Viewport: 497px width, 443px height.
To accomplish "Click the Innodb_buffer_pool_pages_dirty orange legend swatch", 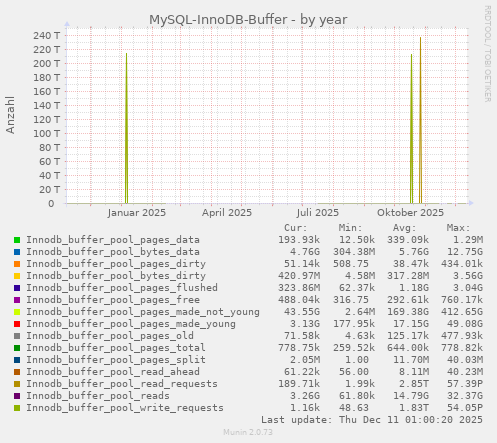I will pyautogui.click(x=17, y=264).
